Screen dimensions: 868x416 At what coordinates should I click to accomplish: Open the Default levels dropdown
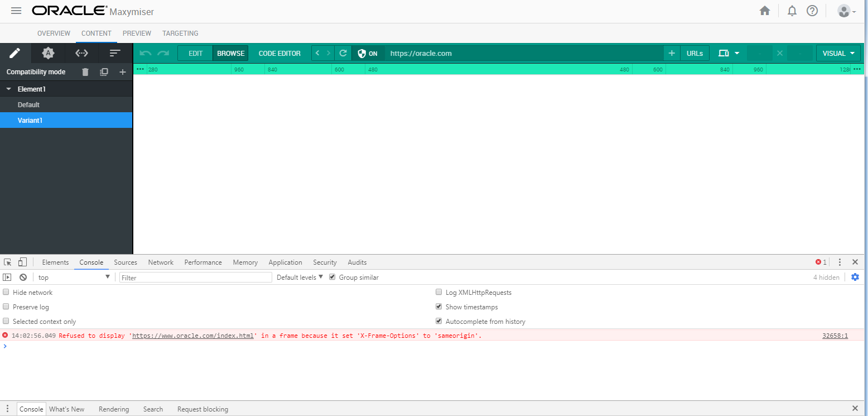click(300, 278)
